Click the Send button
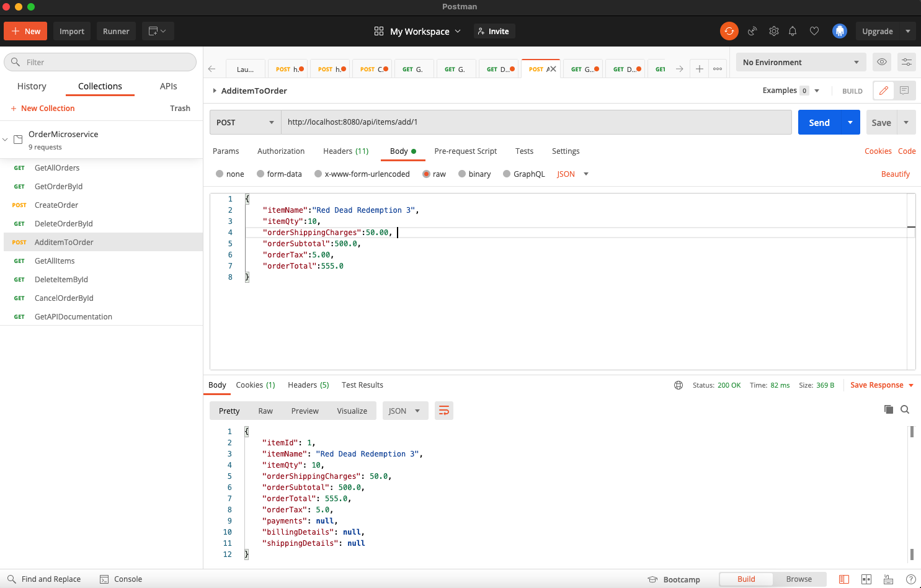 click(x=819, y=122)
